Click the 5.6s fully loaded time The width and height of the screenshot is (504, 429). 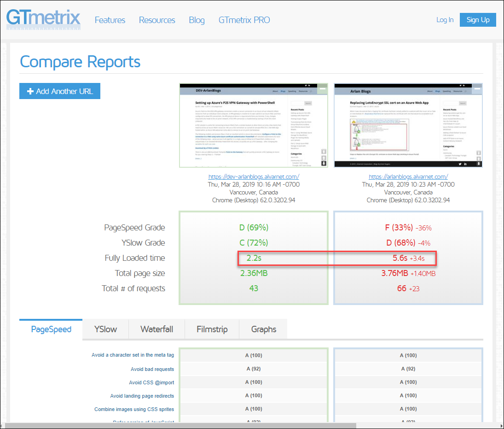click(400, 258)
